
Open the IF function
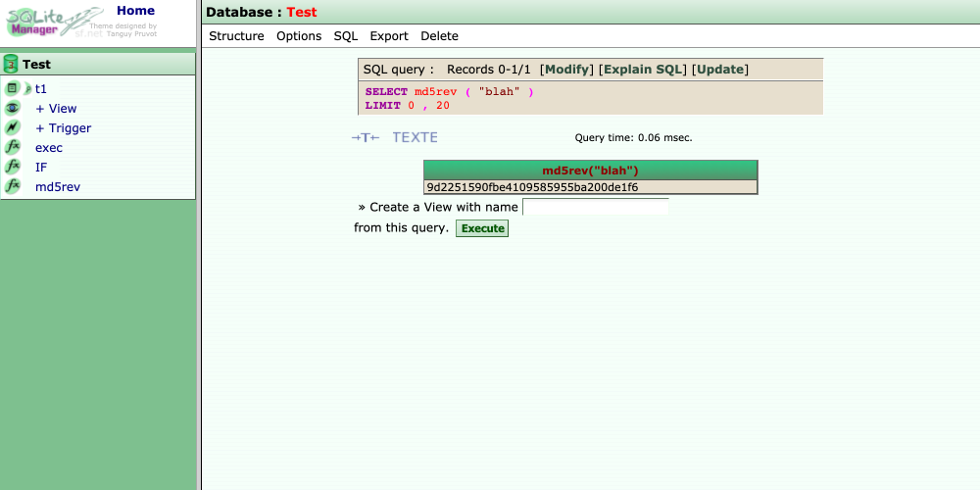(x=40, y=168)
